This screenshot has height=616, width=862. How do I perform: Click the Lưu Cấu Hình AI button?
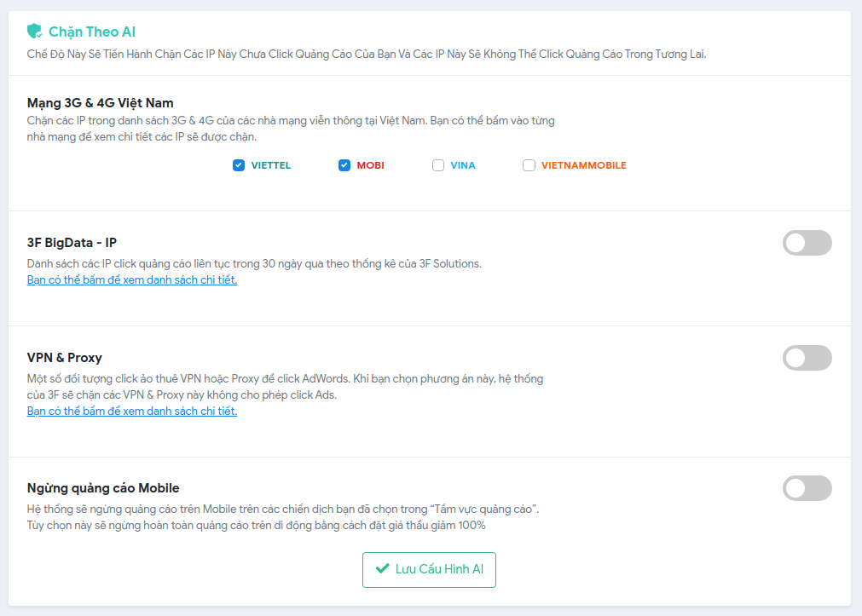point(429,570)
